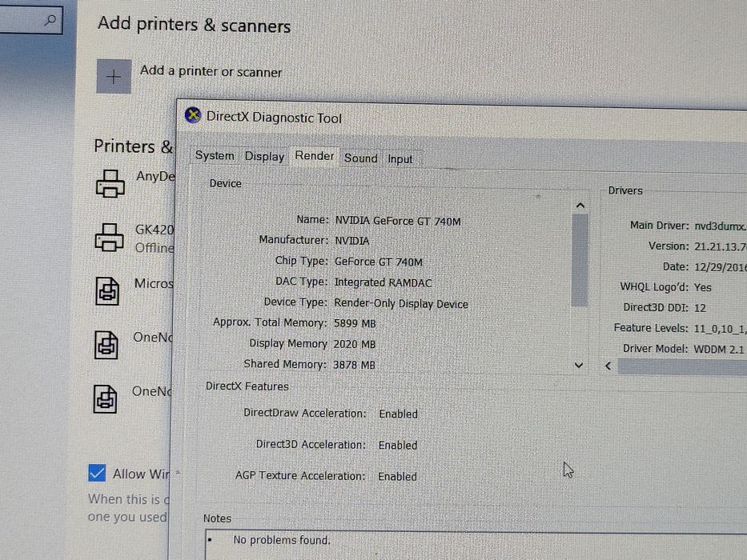747x560 pixels.
Task: Switch to the System tab
Action: click(x=215, y=156)
